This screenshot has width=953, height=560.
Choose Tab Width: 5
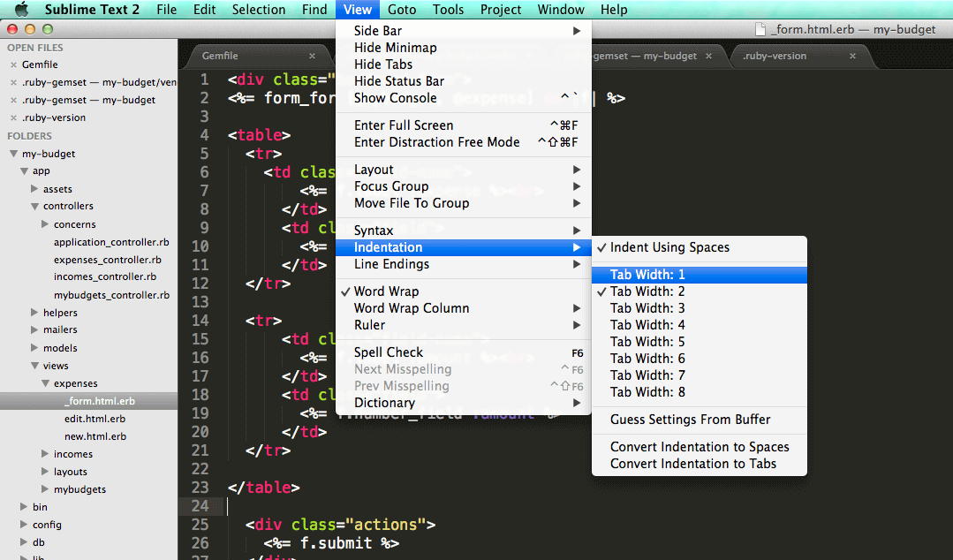click(699, 342)
